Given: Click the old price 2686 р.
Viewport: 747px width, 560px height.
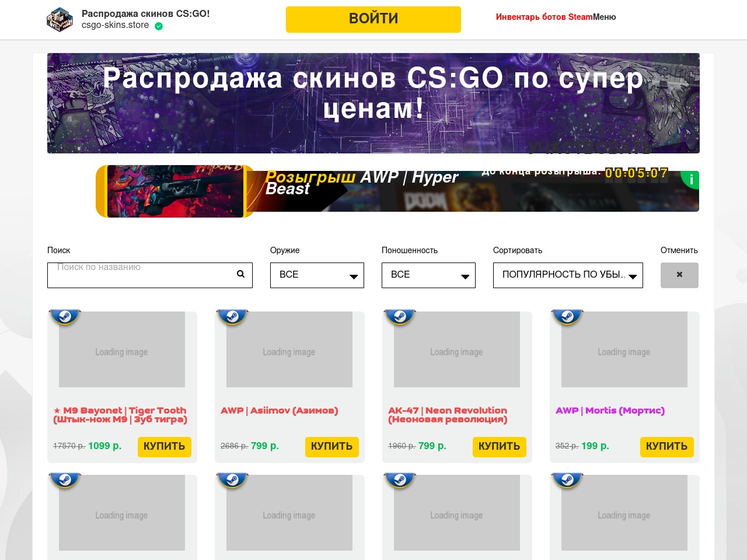Looking at the screenshot, I should [235, 446].
